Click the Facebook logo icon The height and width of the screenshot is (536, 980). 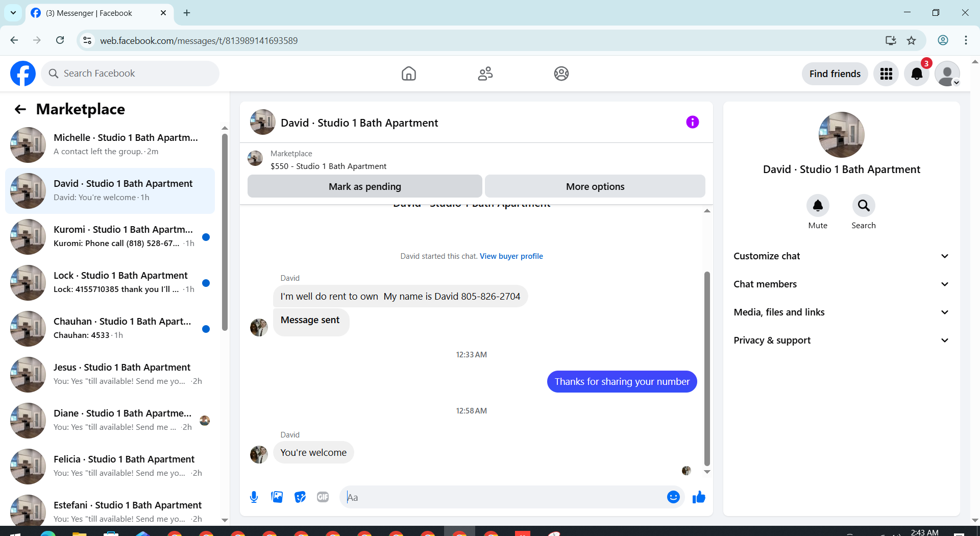point(23,74)
